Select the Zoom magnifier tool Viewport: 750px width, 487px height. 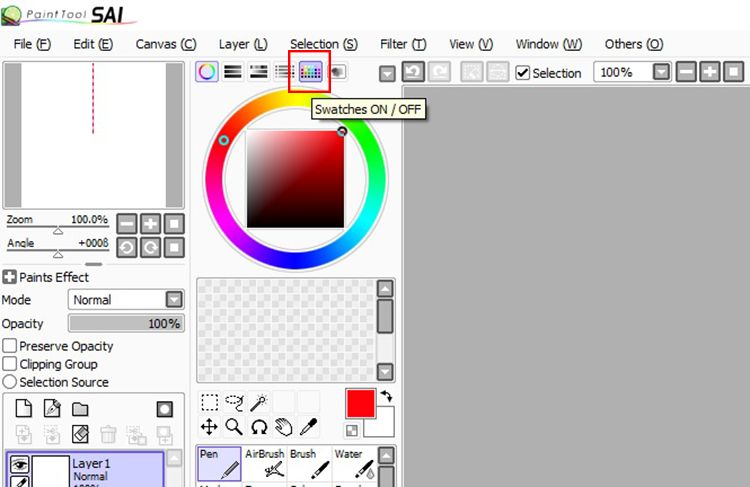pos(234,427)
